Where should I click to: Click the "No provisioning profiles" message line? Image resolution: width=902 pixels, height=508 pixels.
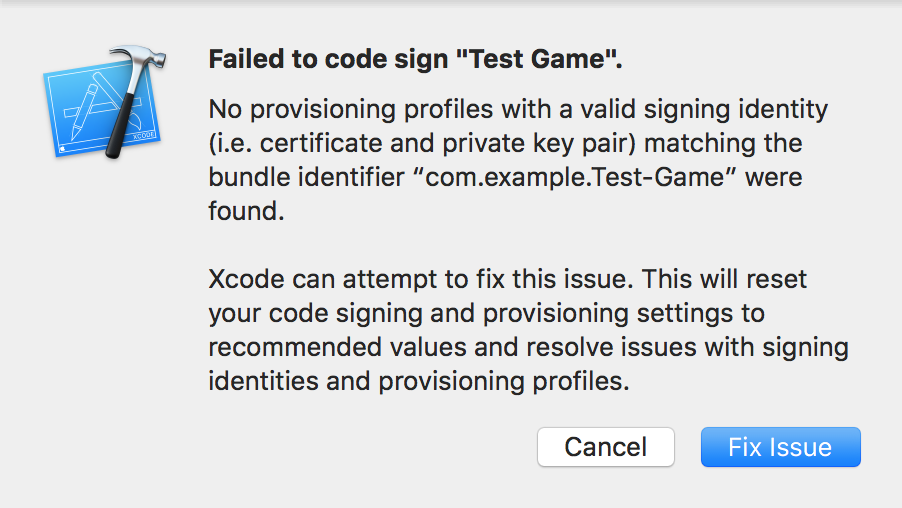click(x=518, y=109)
